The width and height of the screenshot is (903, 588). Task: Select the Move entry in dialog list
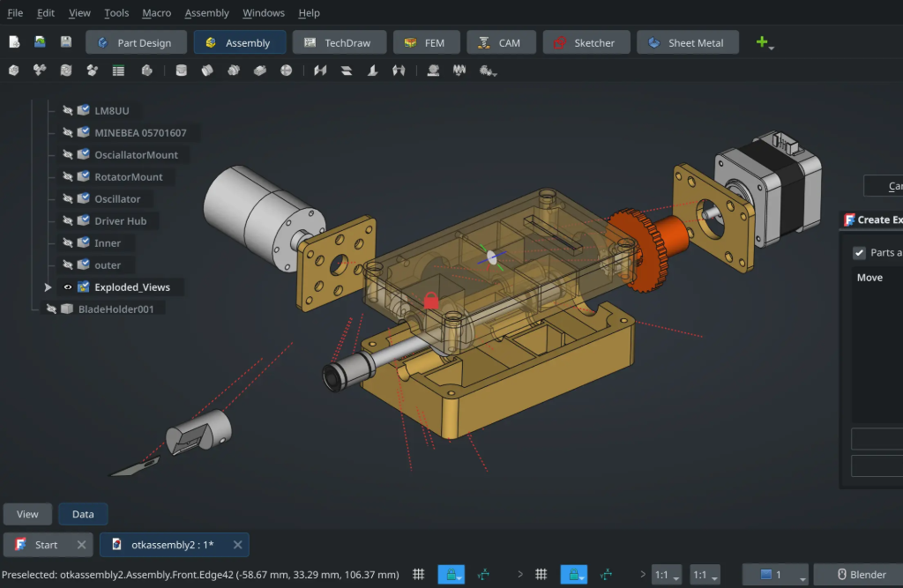(x=869, y=278)
